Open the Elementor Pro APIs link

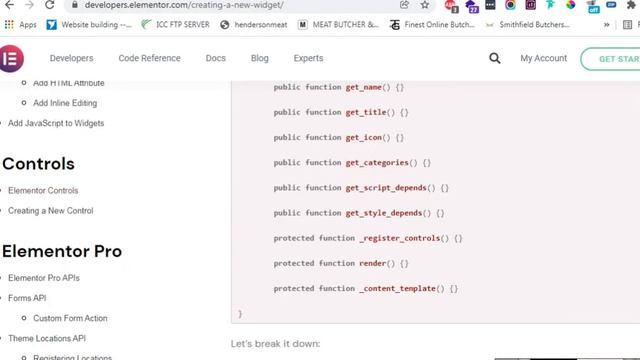(44, 278)
